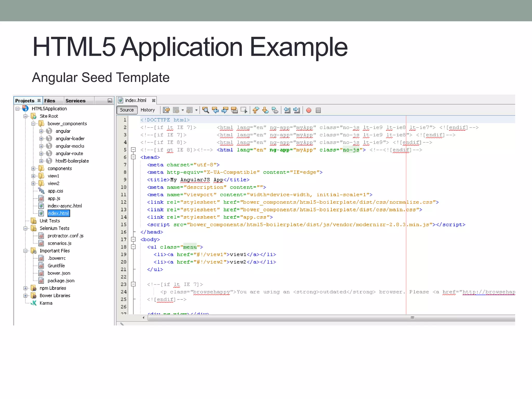Click the npm Libraries folder icon
Screen dimensions: 532x399
(x=34, y=288)
